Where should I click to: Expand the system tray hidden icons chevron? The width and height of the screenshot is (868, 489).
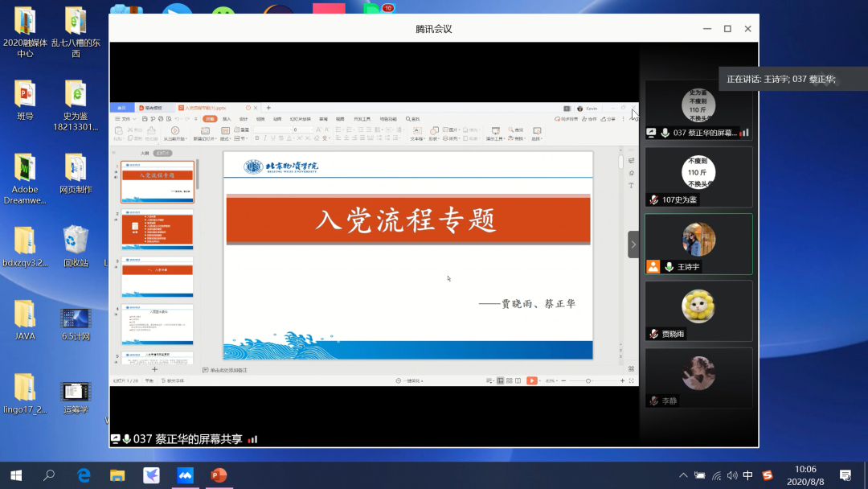click(x=684, y=475)
